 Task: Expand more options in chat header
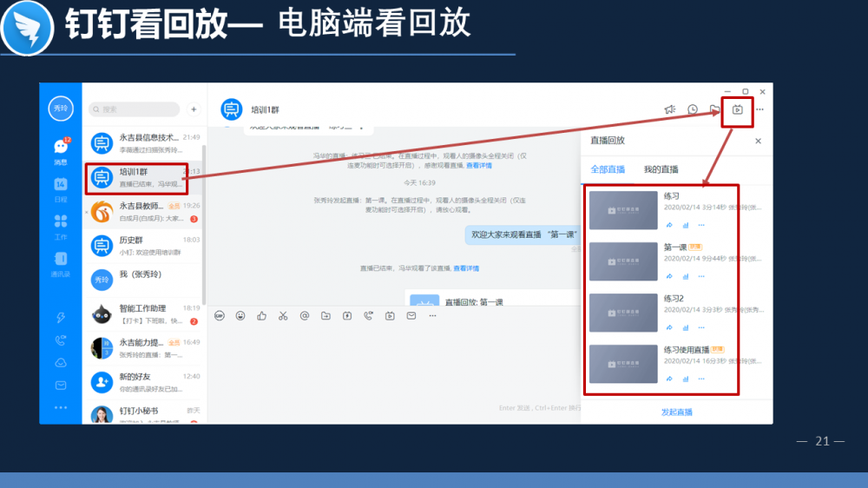[759, 109]
